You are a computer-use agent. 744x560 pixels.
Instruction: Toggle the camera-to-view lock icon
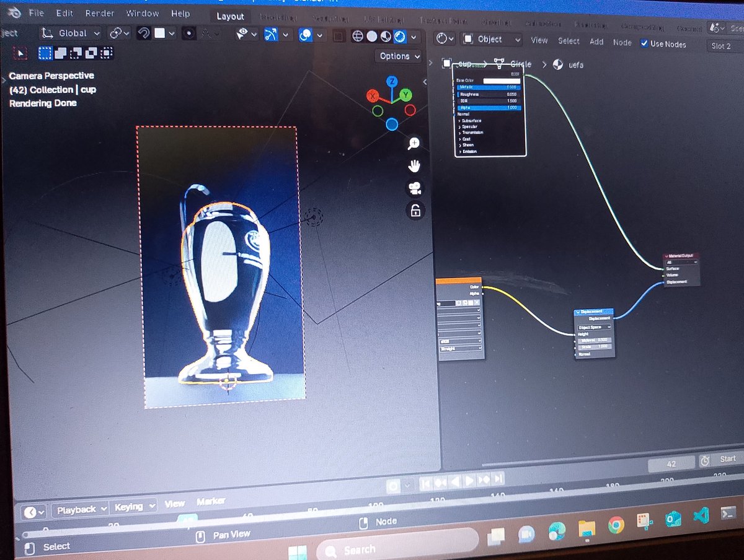(415, 211)
